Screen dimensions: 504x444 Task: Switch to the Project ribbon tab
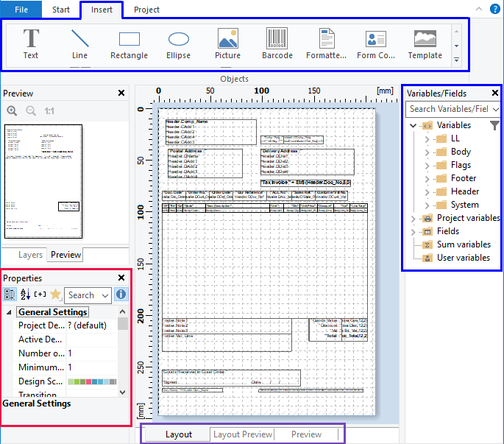pyautogui.click(x=146, y=10)
